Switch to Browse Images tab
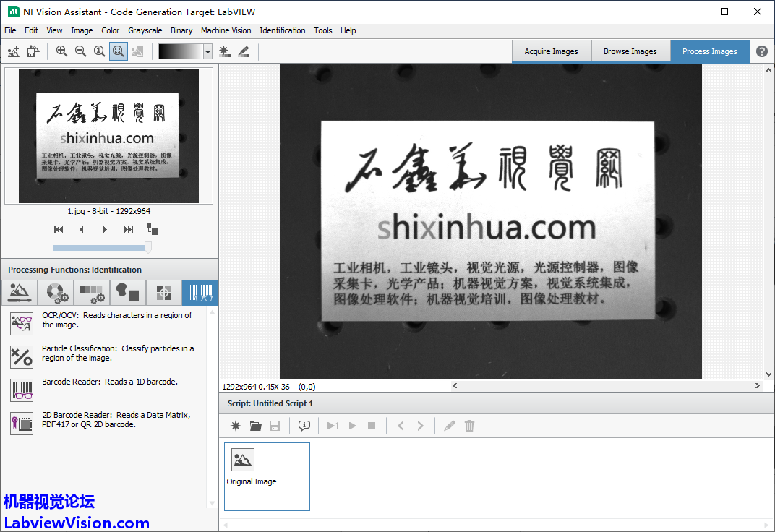This screenshot has height=532, width=775. pos(630,51)
